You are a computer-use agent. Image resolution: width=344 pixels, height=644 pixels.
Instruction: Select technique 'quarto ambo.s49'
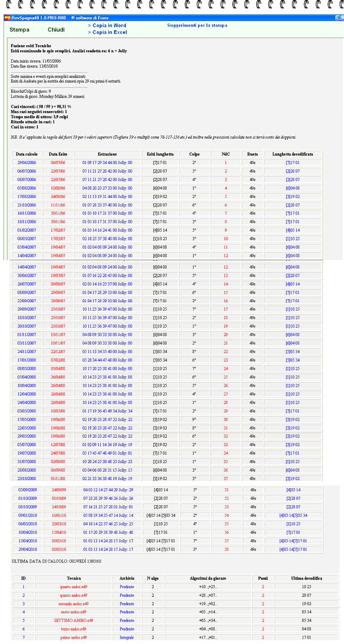coord(74,586)
